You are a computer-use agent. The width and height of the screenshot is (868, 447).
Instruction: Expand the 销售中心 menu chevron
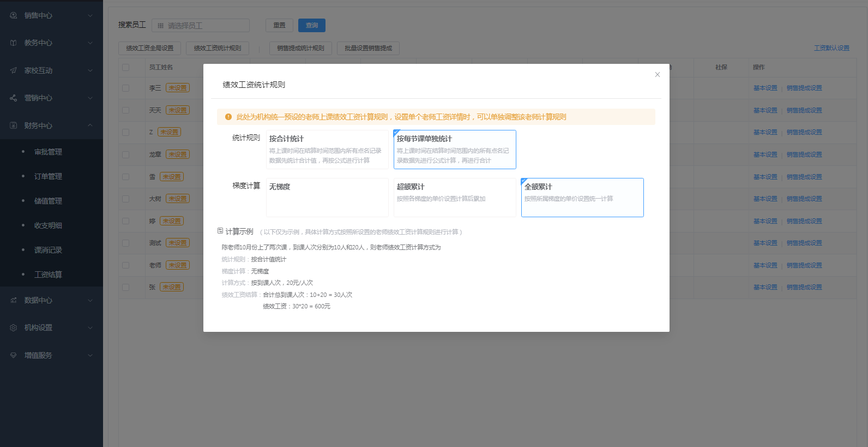[91, 15]
